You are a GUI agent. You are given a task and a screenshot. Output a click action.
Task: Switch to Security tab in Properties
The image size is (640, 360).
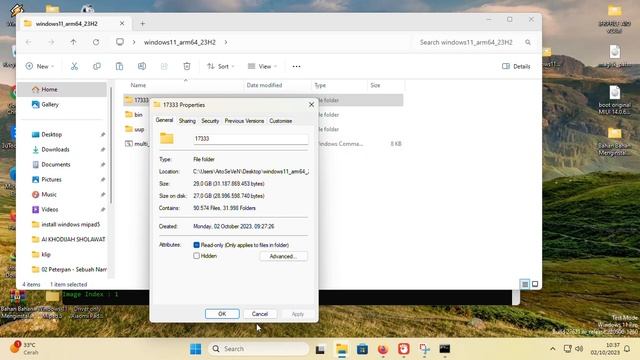[210, 121]
